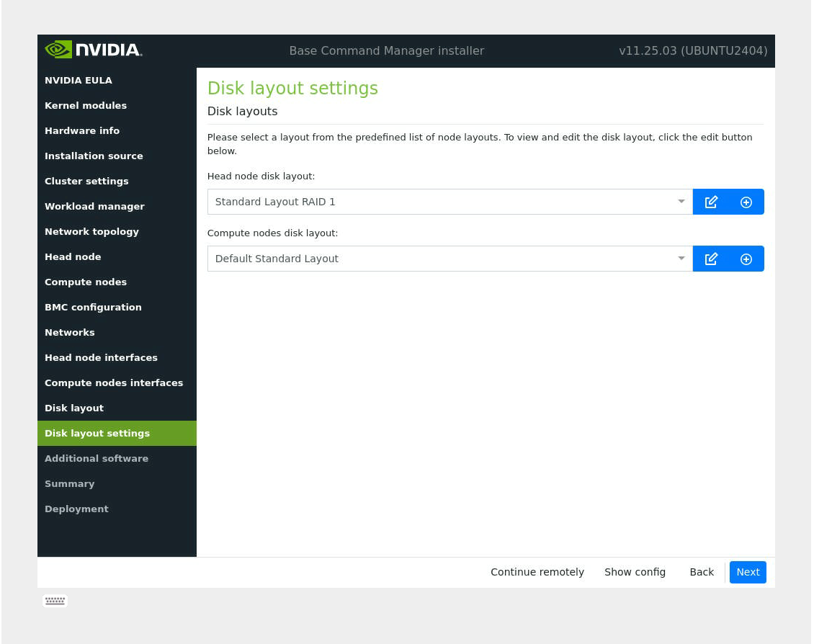Select Head node interfaces in sidebar

pos(101,357)
